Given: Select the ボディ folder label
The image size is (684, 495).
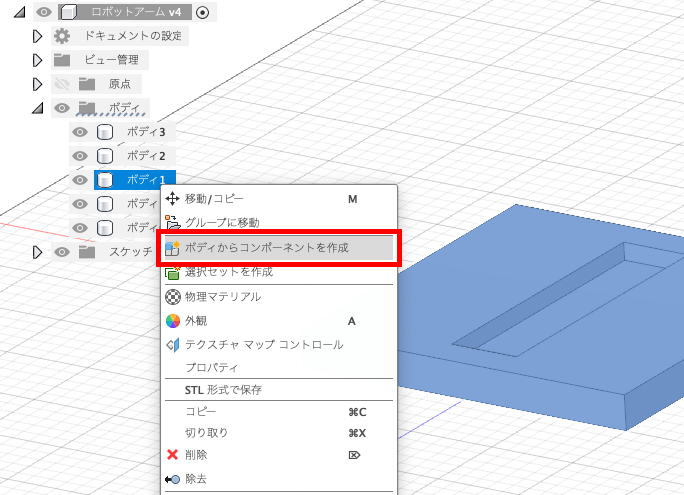Looking at the screenshot, I should [x=124, y=108].
